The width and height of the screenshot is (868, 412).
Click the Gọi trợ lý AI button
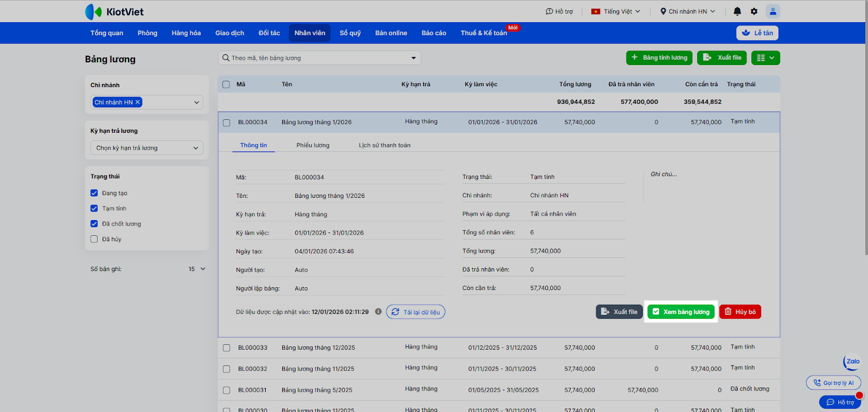(x=833, y=383)
